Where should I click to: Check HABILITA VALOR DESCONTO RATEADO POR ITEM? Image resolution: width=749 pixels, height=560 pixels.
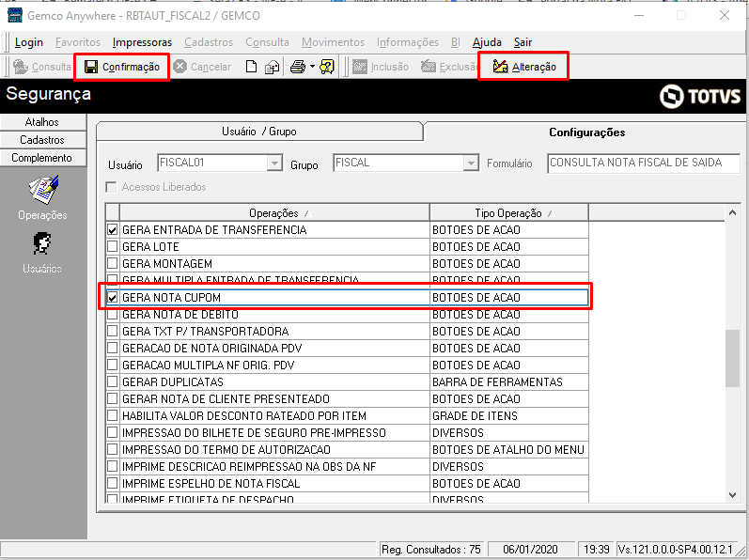(112, 416)
